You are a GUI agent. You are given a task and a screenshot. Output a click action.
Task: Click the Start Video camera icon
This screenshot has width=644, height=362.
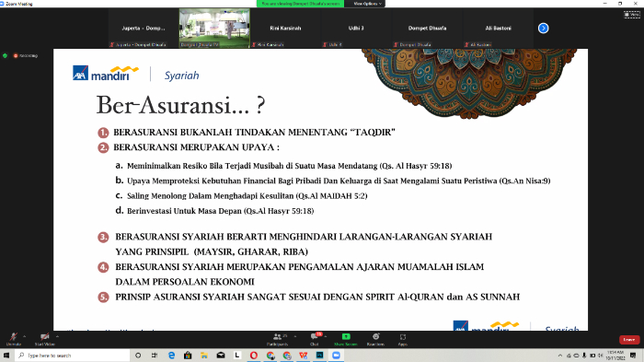point(45,337)
